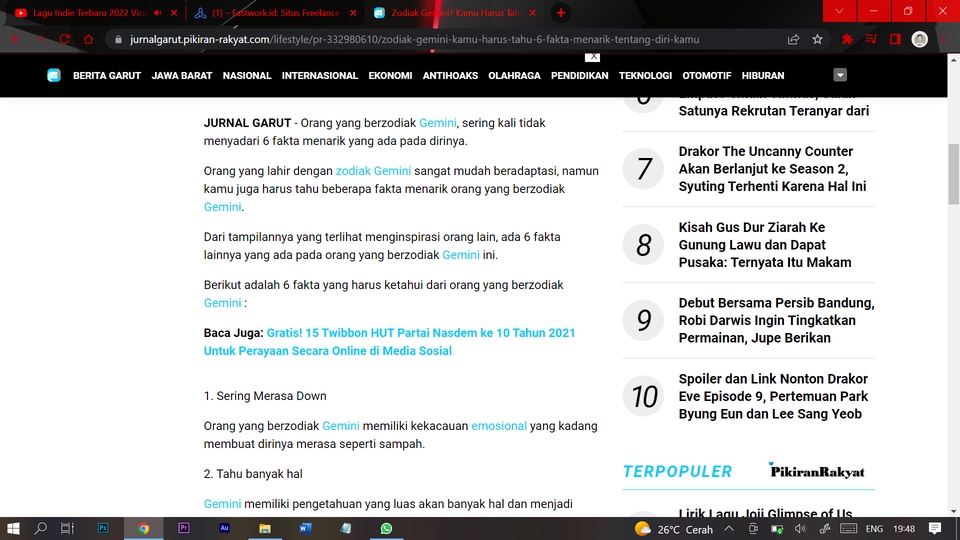
Task: Open OLAHRAGA menu item
Action: (x=514, y=75)
